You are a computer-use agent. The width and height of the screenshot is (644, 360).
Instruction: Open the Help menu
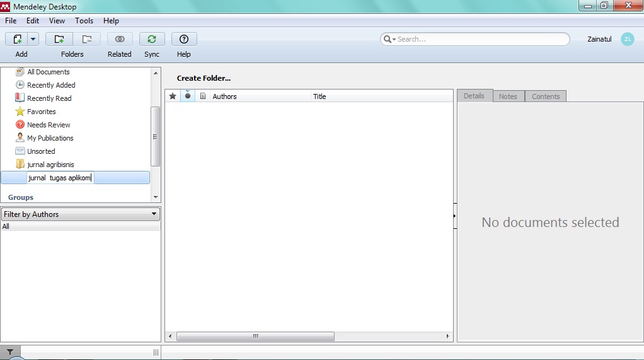pyautogui.click(x=111, y=21)
